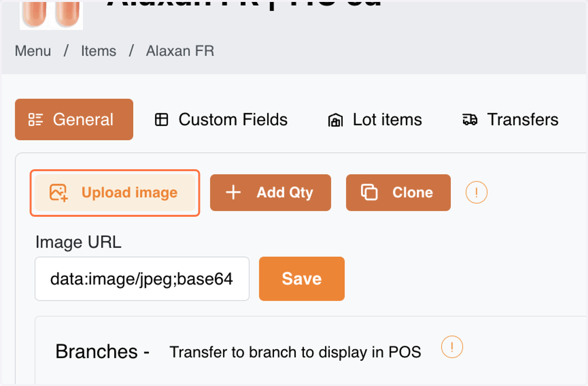Go to the Transfers tab
588x386 pixels.
click(x=510, y=120)
